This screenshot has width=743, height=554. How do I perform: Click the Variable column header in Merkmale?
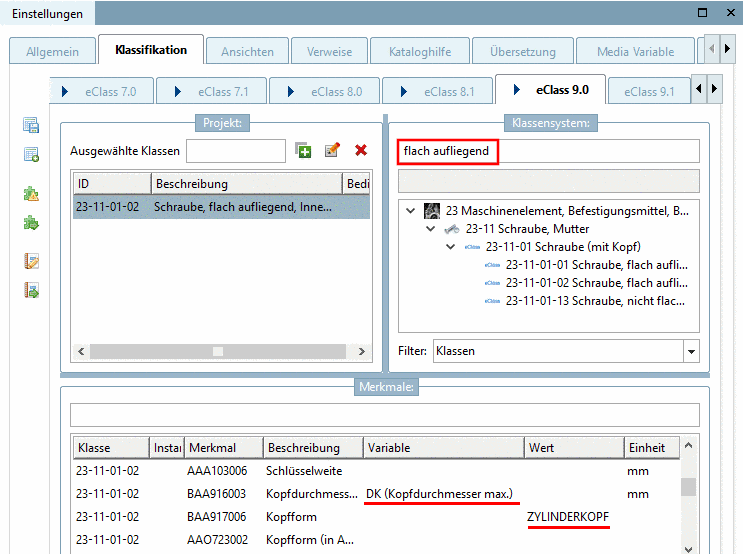coord(444,448)
